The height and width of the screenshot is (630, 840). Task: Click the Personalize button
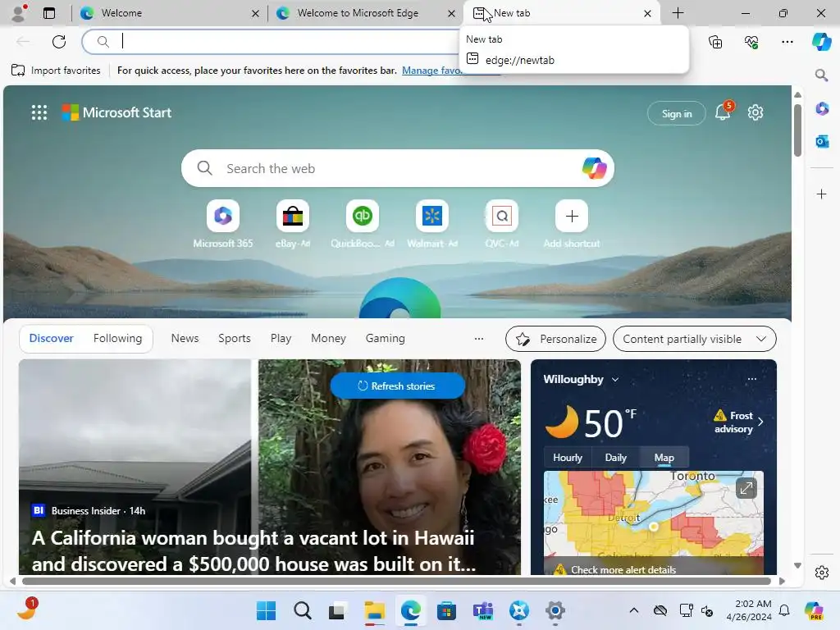555,339
